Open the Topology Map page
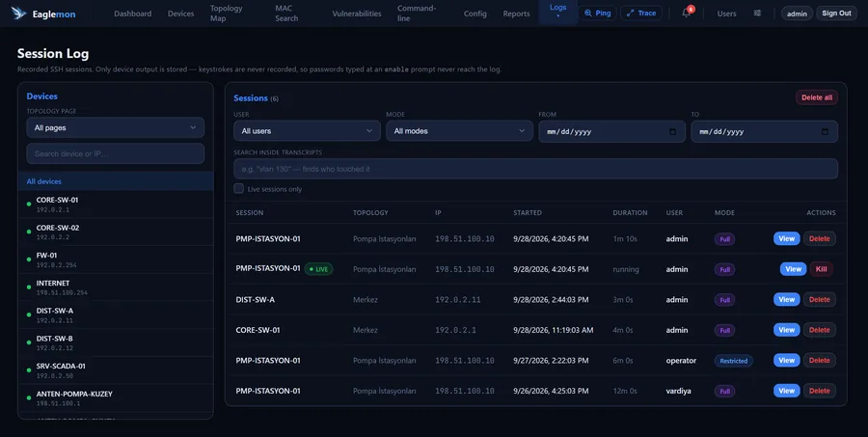The image size is (868, 437). point(227,14)
